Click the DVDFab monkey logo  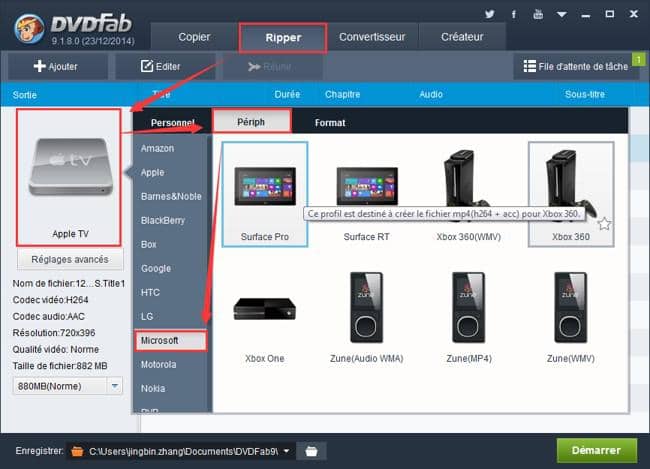click(x=29, y=29)
